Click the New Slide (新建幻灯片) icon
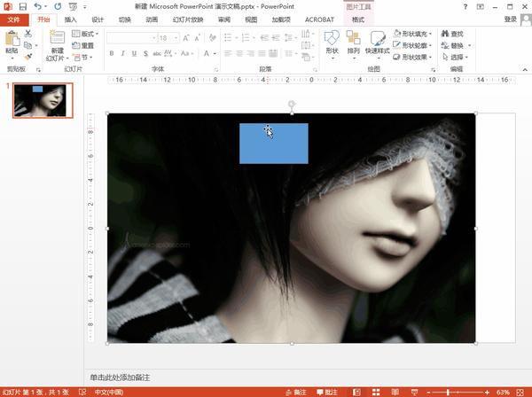 (57, 37)
